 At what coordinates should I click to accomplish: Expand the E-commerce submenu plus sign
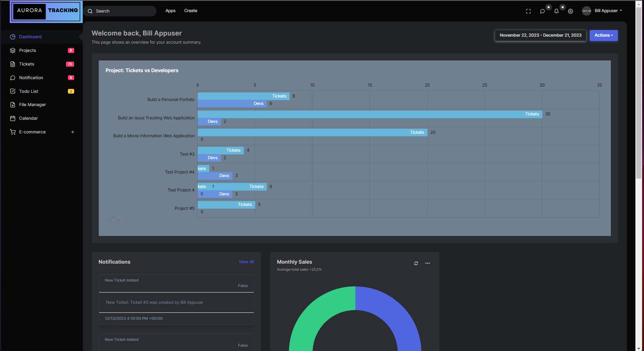point(73,132)
